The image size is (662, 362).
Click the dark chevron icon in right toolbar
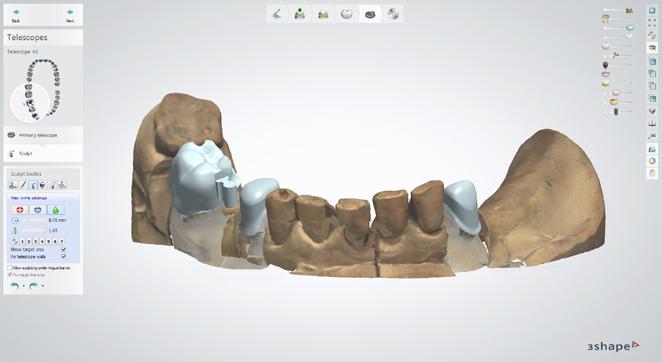tap(652, 111)
